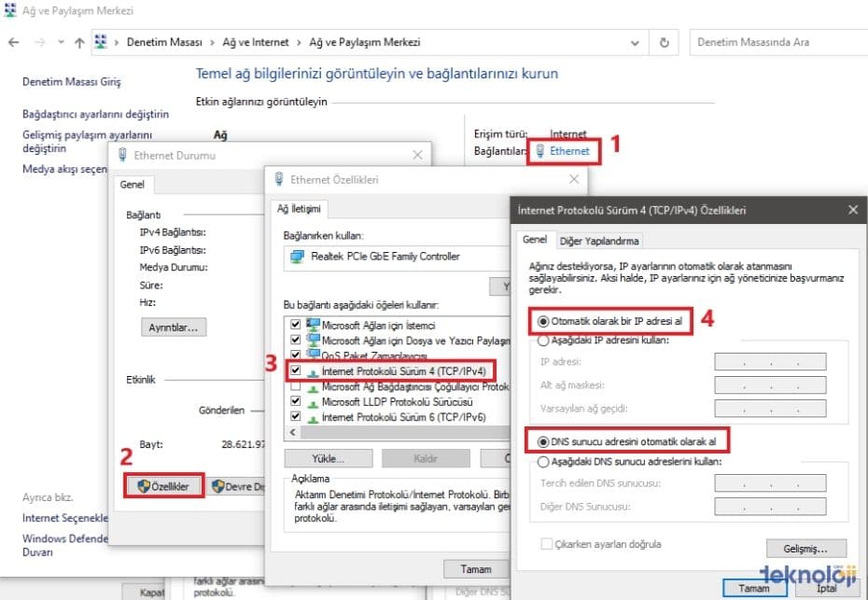868x600 pixels.
Task: Toggle QoS Paket Zamanlayıcısı checkbox
Action: coord(296,355)
